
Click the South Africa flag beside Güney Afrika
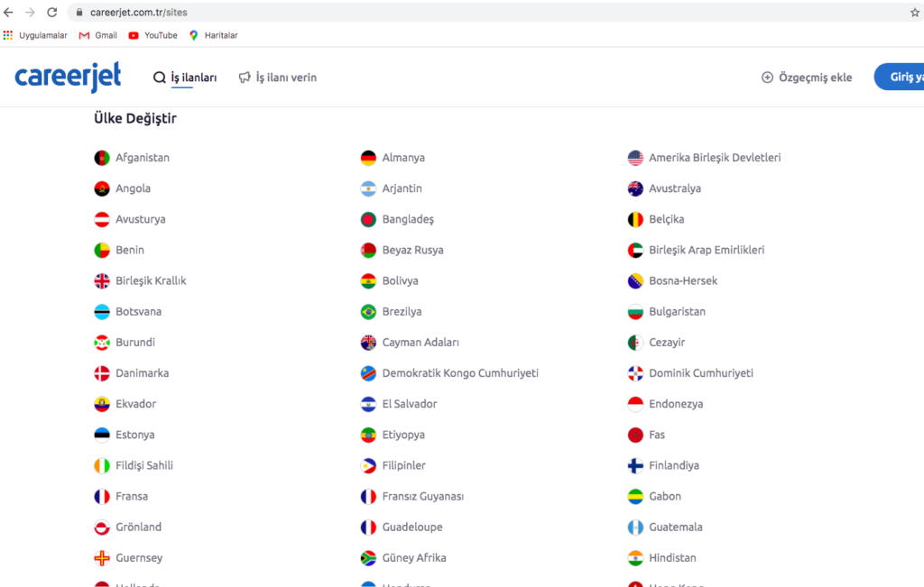tap(368, 558)
